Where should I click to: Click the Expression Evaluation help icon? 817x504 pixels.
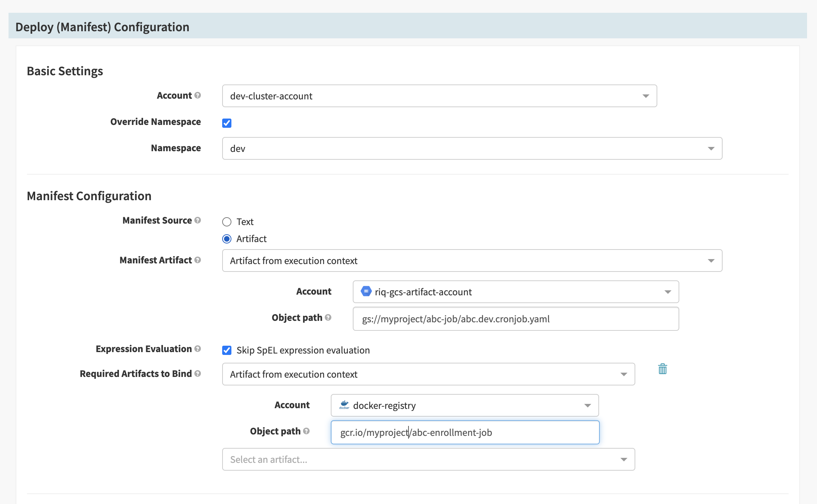[198, 349]
